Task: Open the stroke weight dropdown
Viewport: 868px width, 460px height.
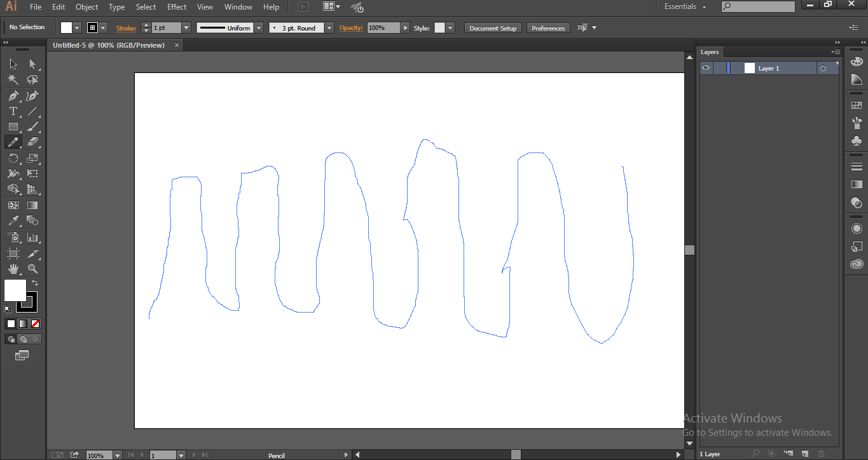Action: 185,27
